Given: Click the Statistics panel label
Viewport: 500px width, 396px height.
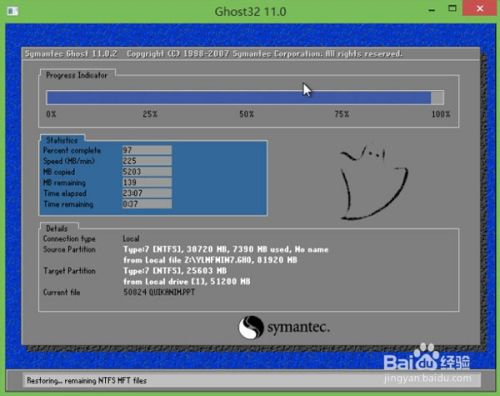Looking at the screenshot, I should [62, 140].
